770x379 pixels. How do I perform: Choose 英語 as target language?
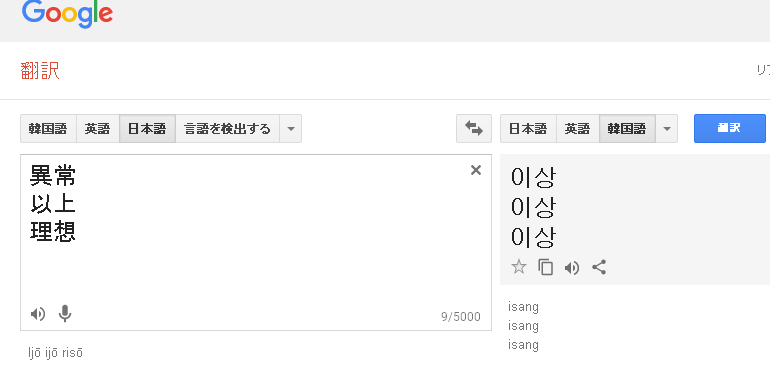(578, 129)
